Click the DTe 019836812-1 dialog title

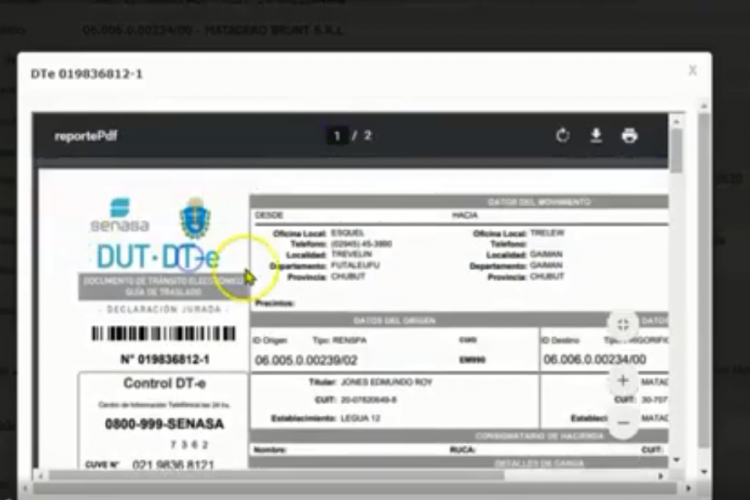coord(87,74)
